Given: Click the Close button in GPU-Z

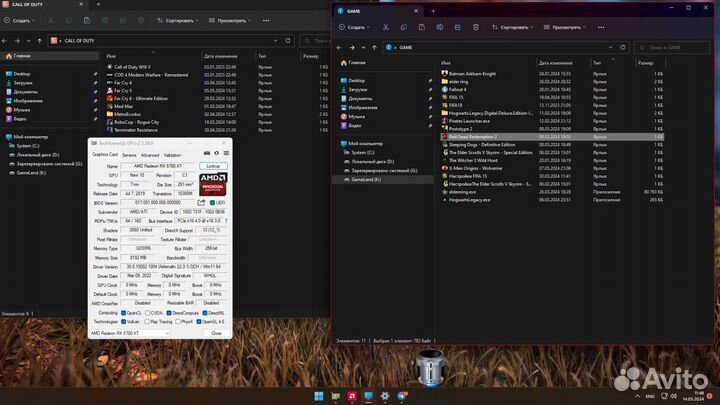Looking at the screenshot, I should point(216,333).
